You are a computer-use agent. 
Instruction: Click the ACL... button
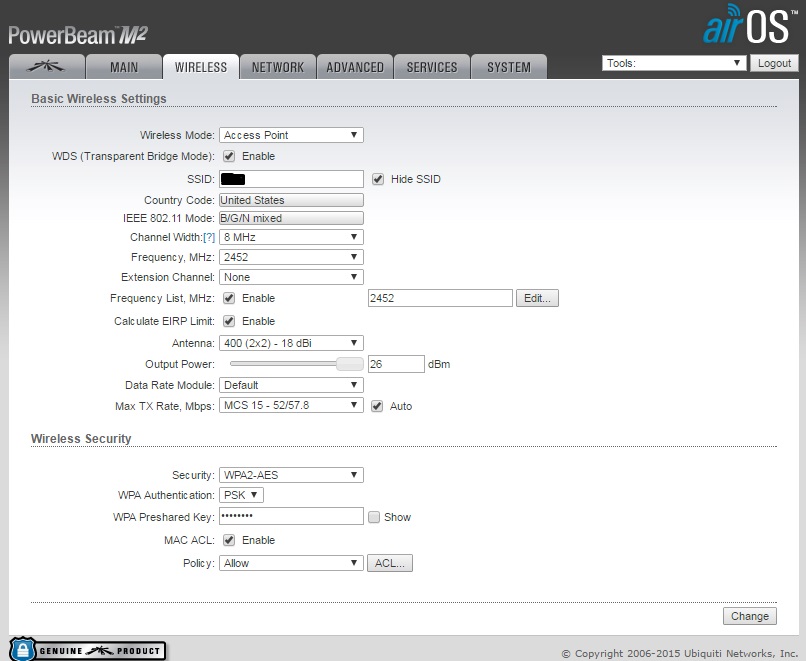click(390, 563)
